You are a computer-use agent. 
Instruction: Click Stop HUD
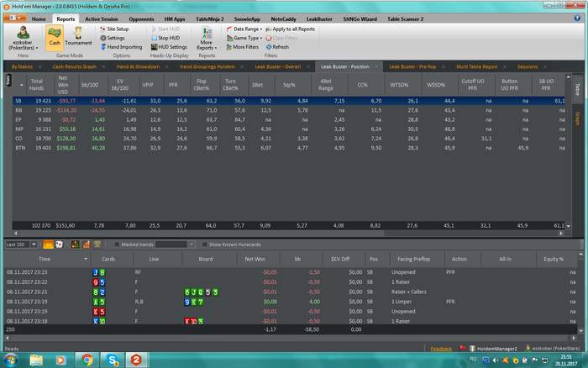click(x=165, y=38)
